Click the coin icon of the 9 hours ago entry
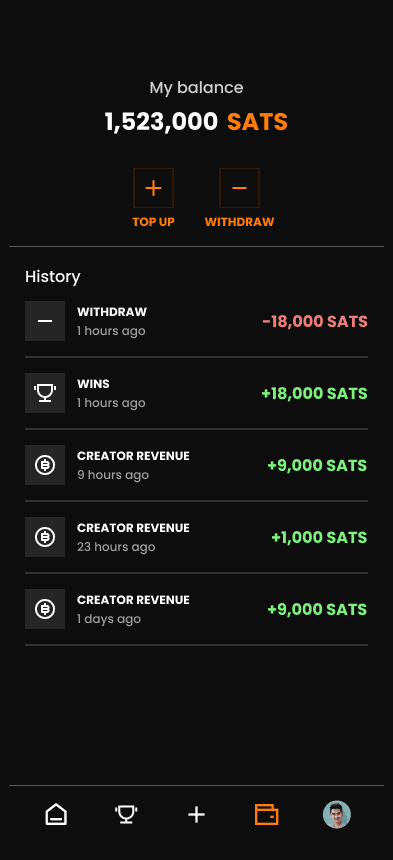The height and width of the screenshot is (860, 393). tap(45, 465)
